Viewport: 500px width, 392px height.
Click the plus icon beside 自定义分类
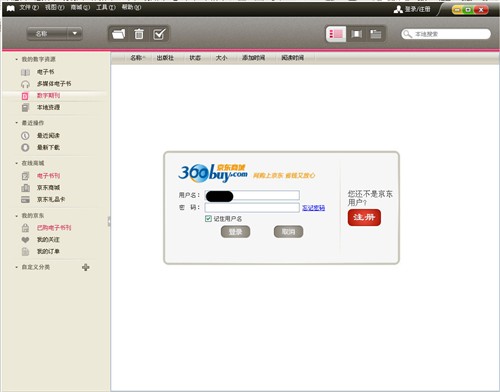[86, 267]
